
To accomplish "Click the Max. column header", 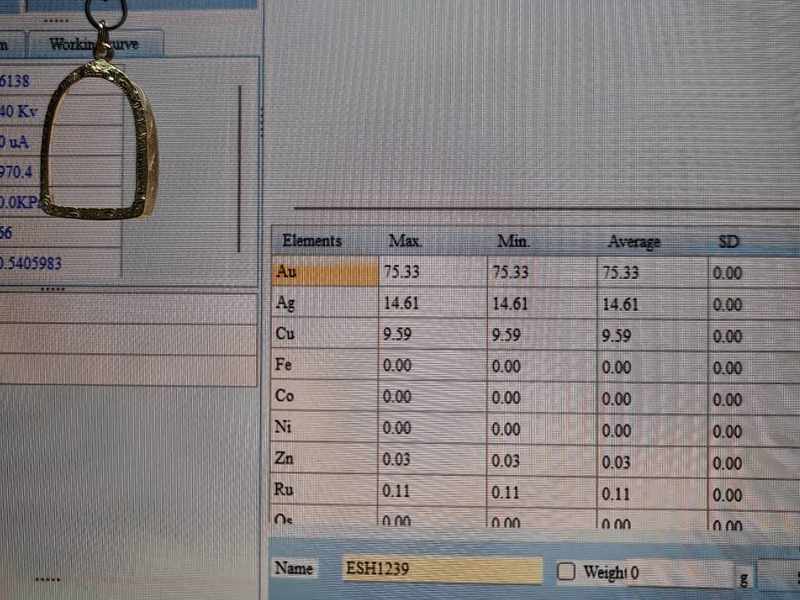I will 406,241.
